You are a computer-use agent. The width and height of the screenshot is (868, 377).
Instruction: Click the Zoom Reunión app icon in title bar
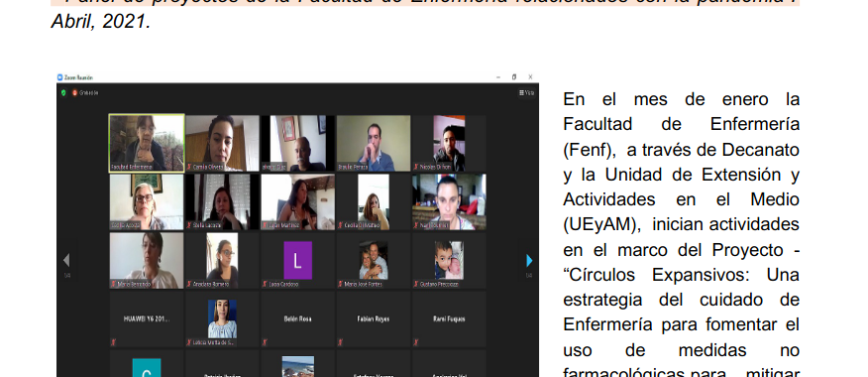point(60,77)
